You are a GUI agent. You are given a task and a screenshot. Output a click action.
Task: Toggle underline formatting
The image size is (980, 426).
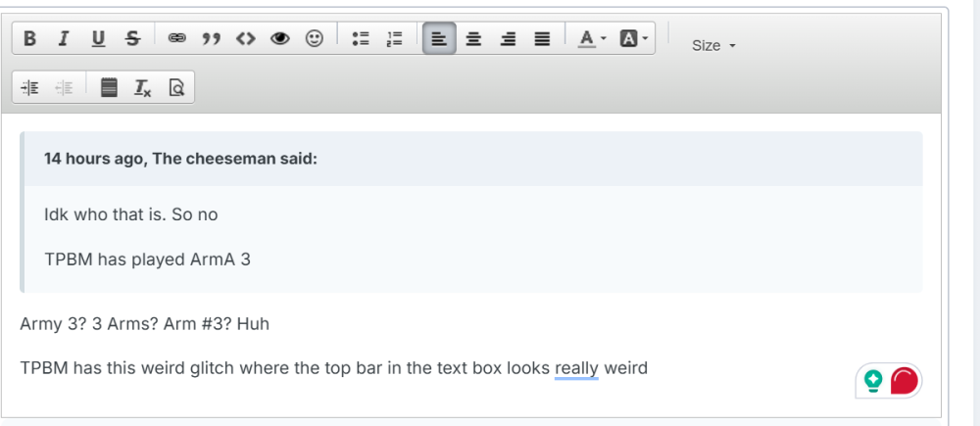coord(97,39)
